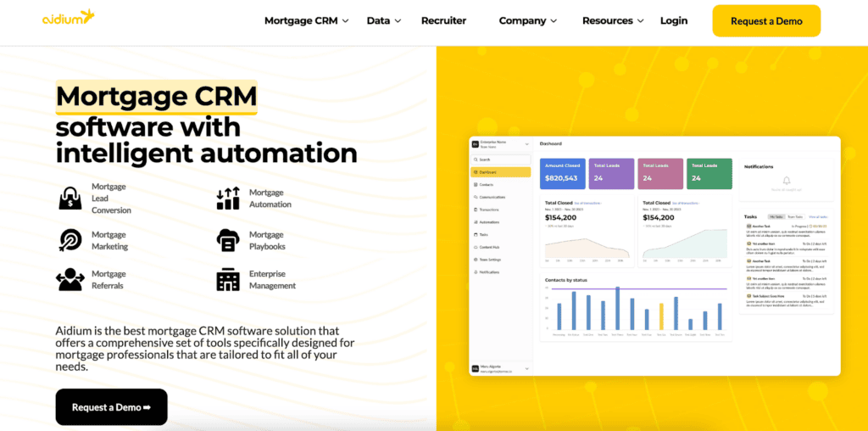Screen dimensions: 868x431
Task: Click the Login link
Action: pyautogui.click(x=674, y=20)
